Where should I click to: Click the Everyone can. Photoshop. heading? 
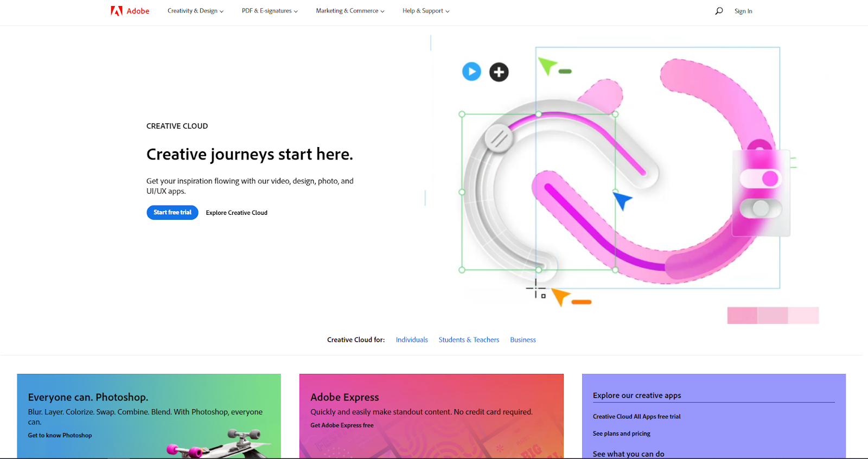tap(88, 397)
